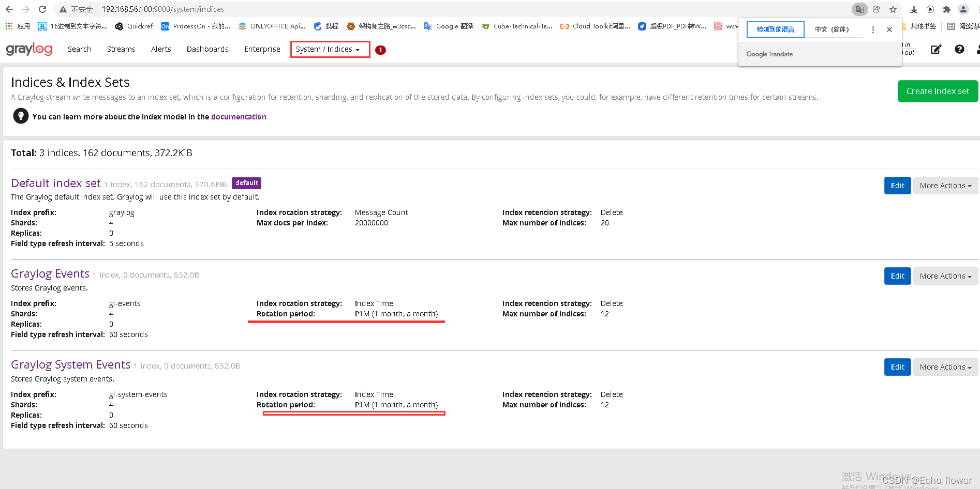Edit the Default index set
The height and width of the screenshot is (489, 980).
(897, 186)
